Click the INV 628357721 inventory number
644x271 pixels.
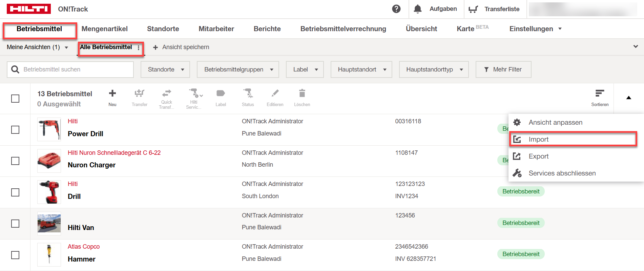[x=416, y=259]
